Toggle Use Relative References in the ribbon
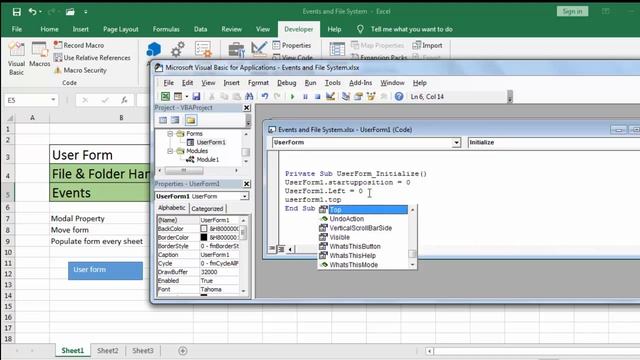Image resolution: width=640 pixels, height=360 pixels. click(x=92, y=58)
